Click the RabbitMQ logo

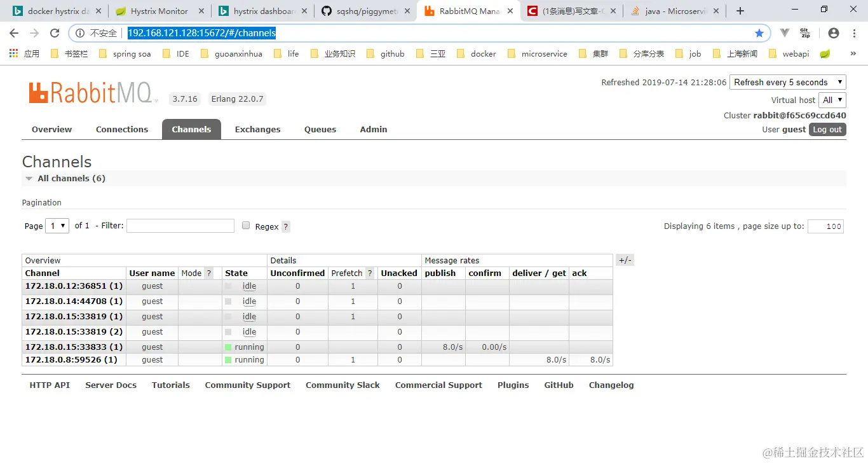tap(92, 93)
